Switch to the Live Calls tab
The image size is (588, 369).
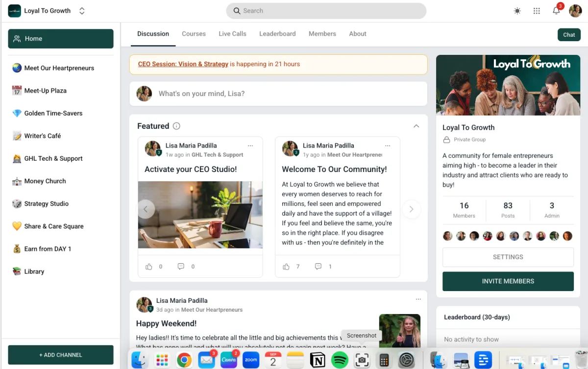pos(232,34)
